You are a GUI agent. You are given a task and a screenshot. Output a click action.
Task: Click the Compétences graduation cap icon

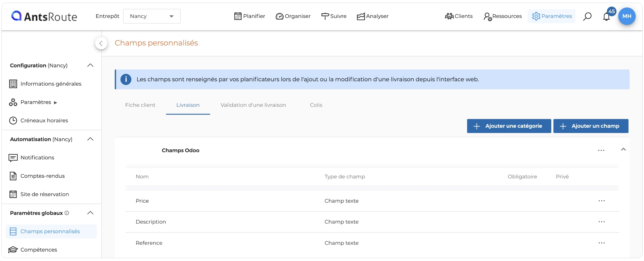(13, 250)
